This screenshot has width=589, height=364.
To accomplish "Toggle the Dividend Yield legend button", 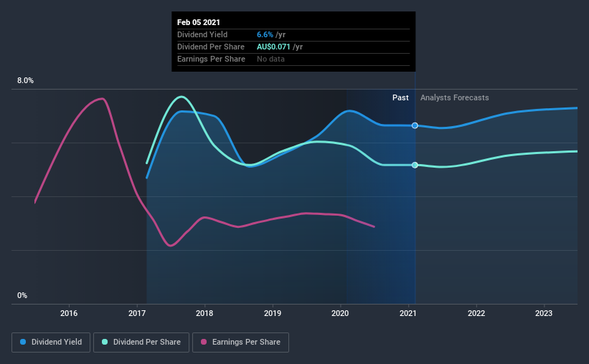I will (x=51, y=343).
